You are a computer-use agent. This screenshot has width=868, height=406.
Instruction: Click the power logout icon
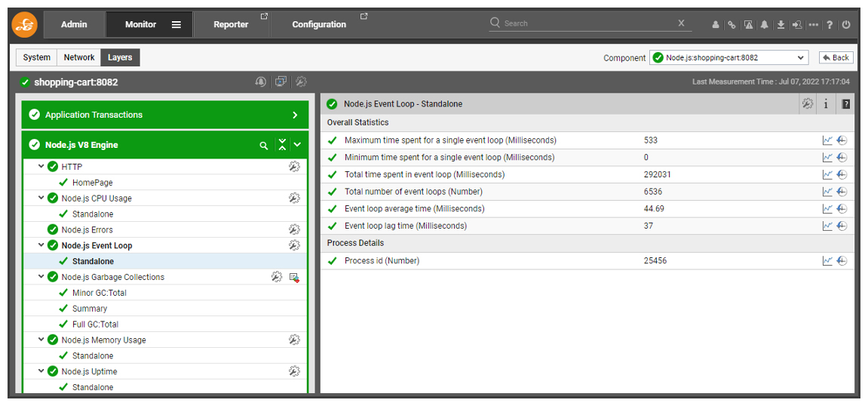(x=846, y=25)
